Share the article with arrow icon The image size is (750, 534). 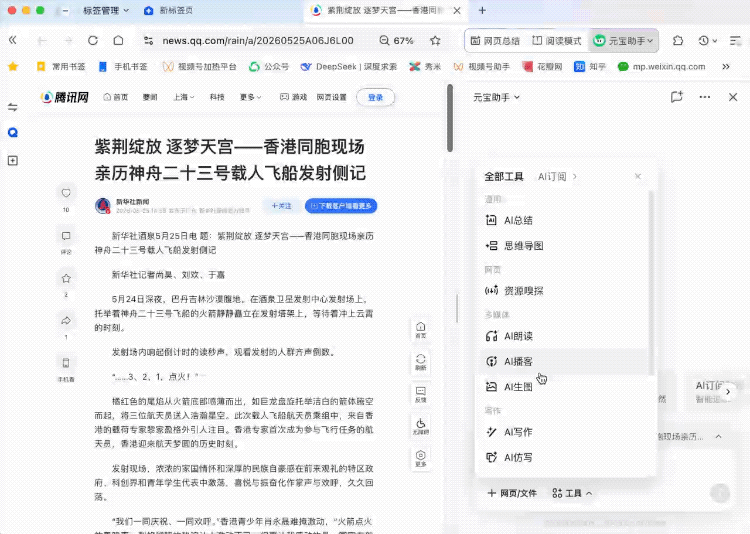66,321
